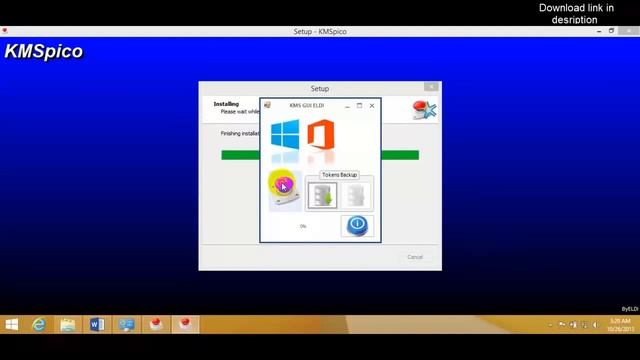This screenshot has height=360, width=640.
Task: Open the blue info button in KMS GUI
Action: [357, 226]
